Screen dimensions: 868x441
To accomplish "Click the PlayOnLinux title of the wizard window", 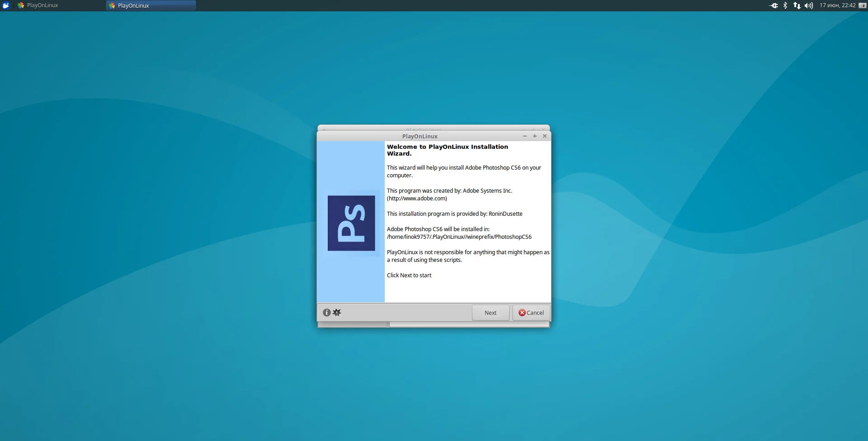I will point(420,136).
